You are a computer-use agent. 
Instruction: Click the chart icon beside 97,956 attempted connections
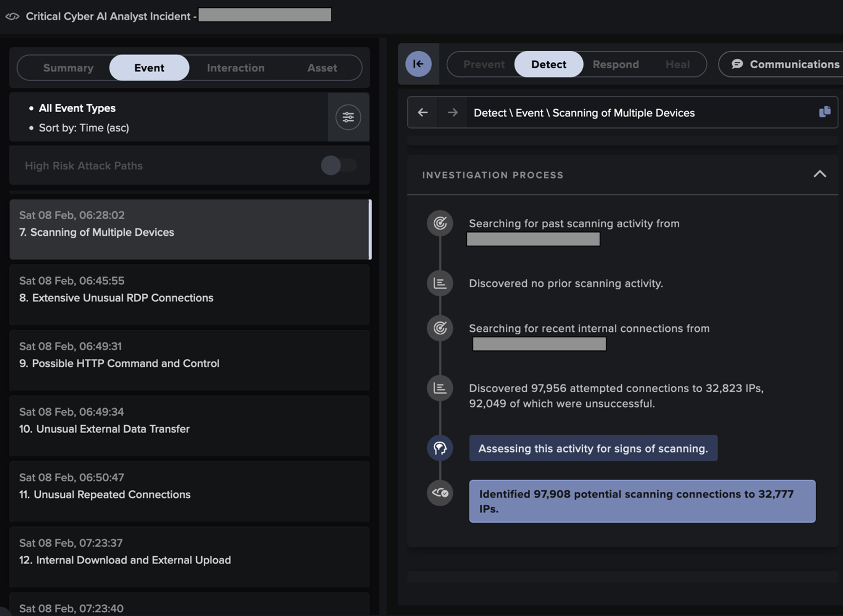[x=440, y=388]
